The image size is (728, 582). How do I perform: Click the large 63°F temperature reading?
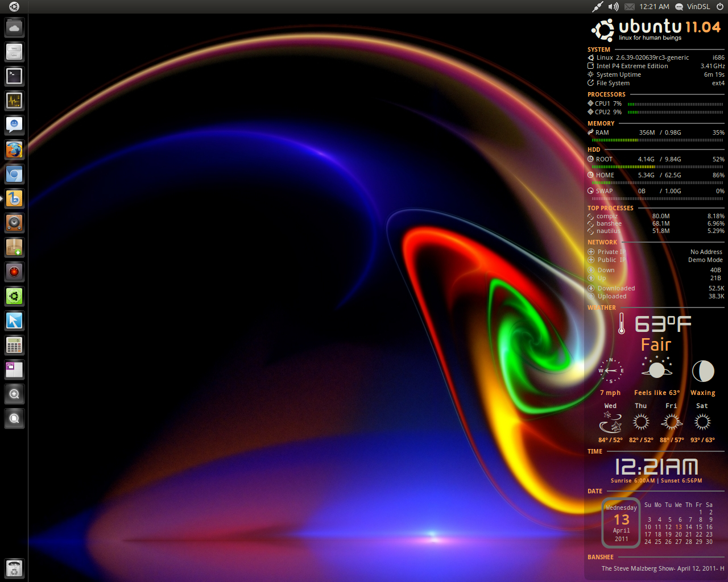tap(663, 324)
